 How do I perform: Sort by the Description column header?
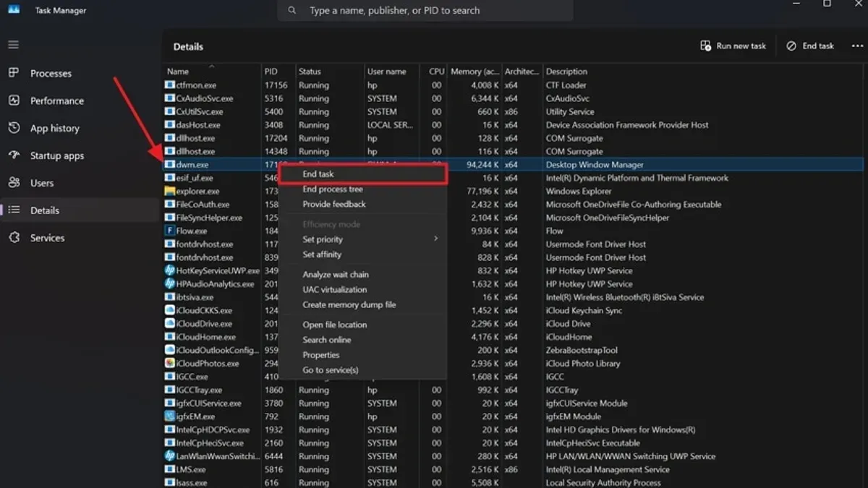click(703, 72)
